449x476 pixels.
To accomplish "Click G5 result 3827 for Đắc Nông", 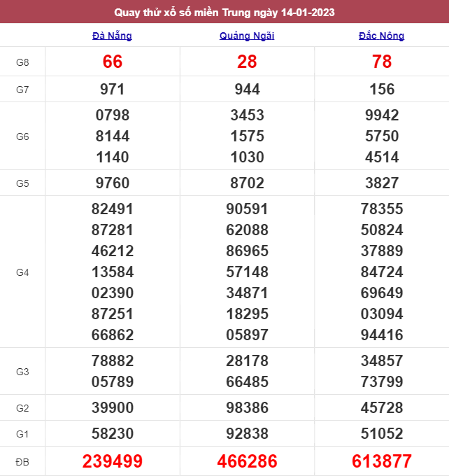I will [382, 183].
